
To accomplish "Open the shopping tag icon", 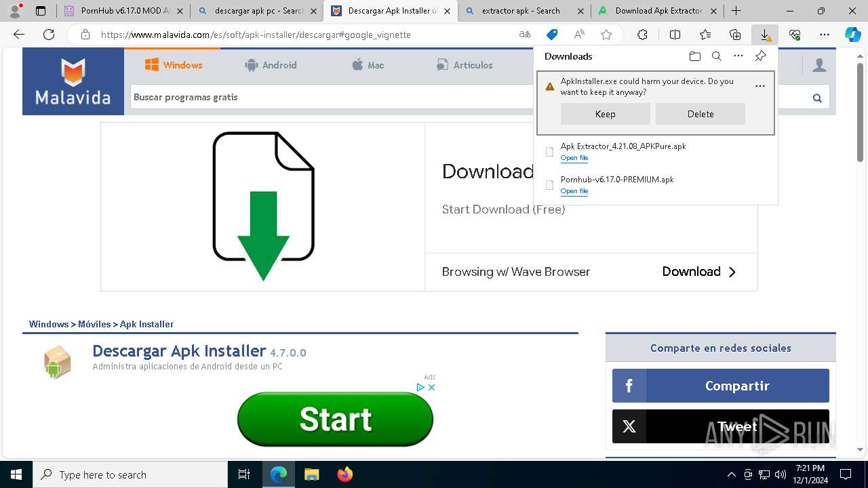I will [x=552, y=35].
